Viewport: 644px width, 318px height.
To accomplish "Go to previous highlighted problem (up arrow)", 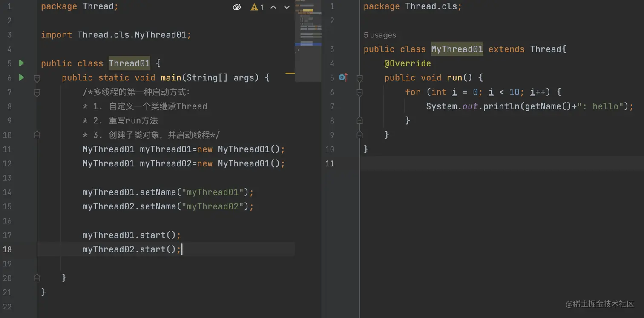I will tap(273, 7).
